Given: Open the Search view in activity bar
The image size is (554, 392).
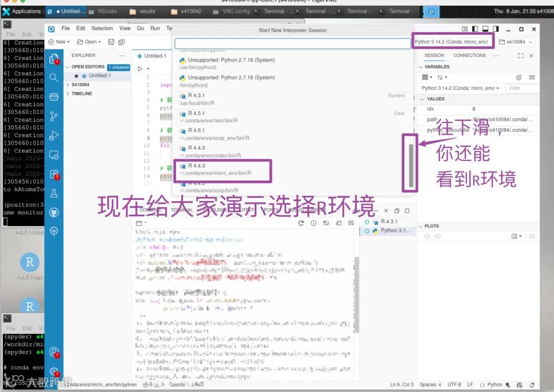Looking at the screenshot, I should click(x=54, y=77).
